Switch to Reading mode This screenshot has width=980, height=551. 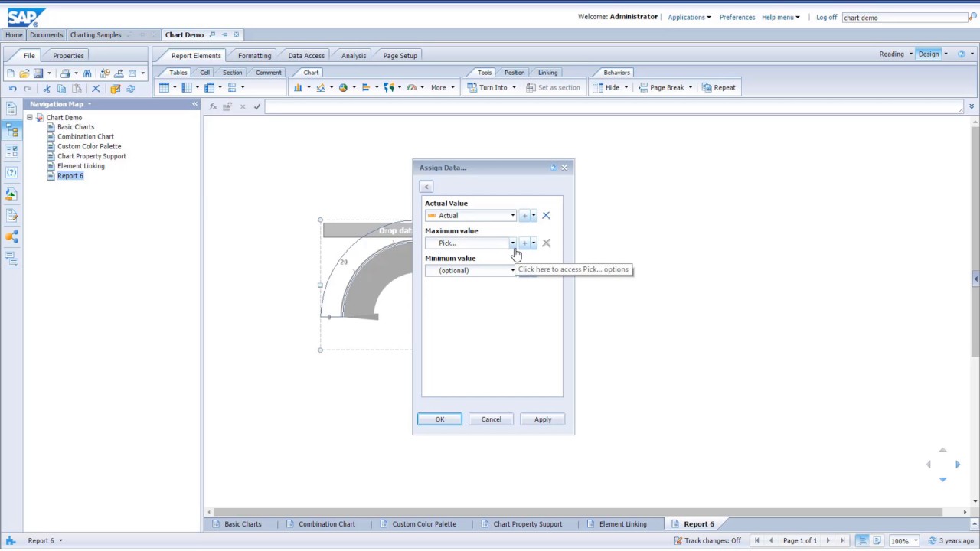coord(891,54)
